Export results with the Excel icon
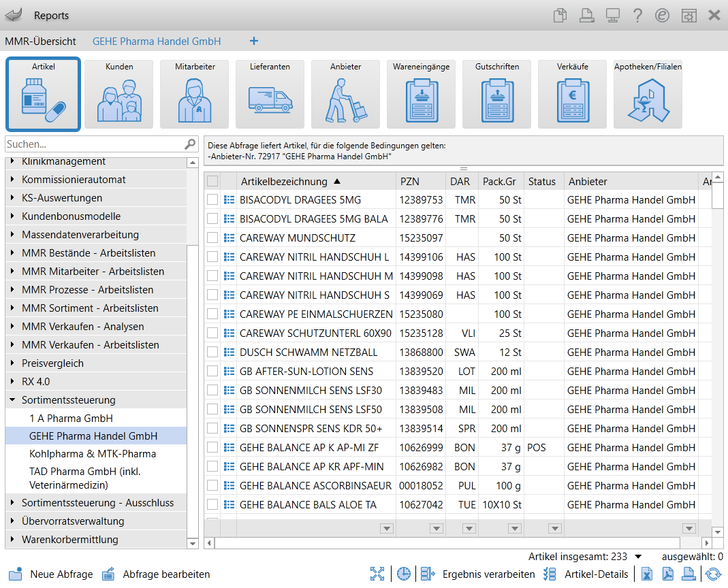Image resolution: width=728 pixels, height=588 pixels. click(647, 574)
